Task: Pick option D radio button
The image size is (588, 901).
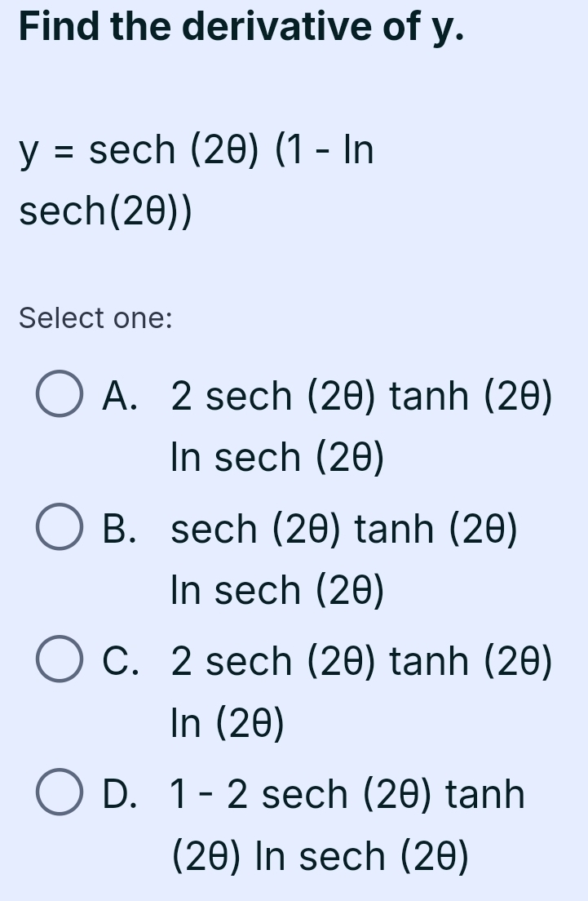Action: (x=60, y=792)
